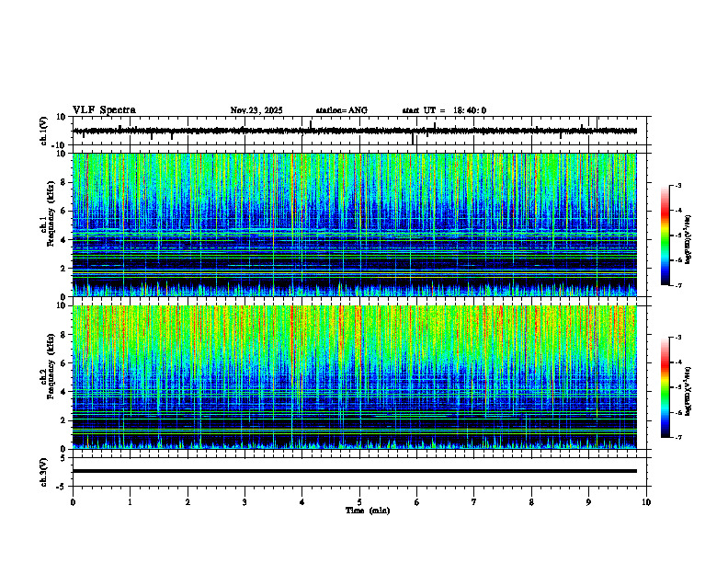Screen dimensions: 728x563
Task: Click the ch.2 spectrogram color scale bar
Action: pyautogui.click(x=665, y=387)
